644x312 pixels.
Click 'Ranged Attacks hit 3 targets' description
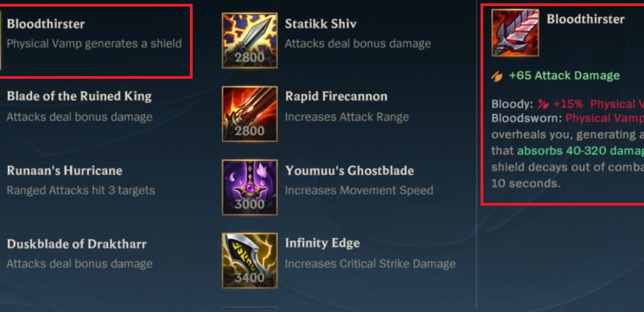(81, 191)
